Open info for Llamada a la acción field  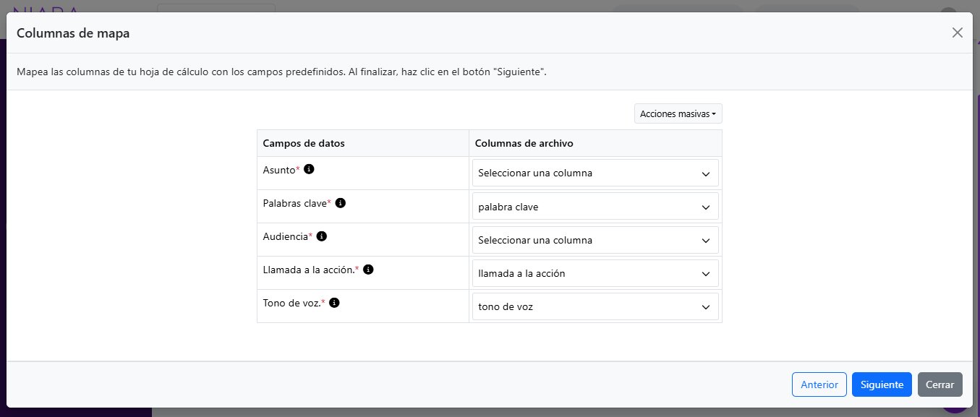[368, 270]
